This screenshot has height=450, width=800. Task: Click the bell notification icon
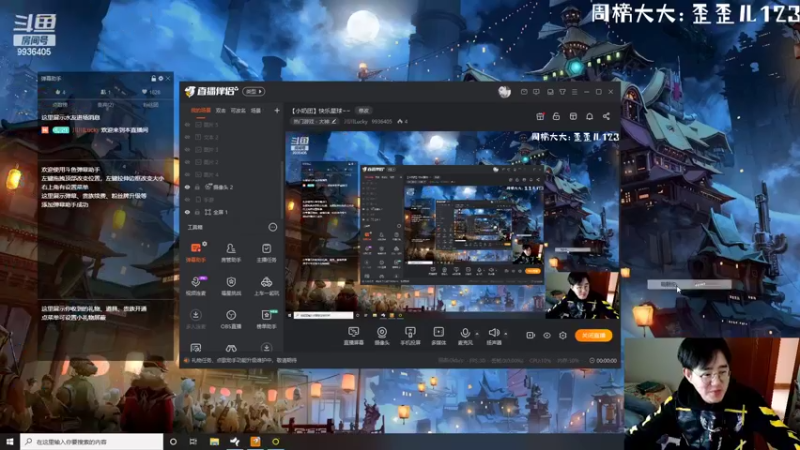coord(589,116)
